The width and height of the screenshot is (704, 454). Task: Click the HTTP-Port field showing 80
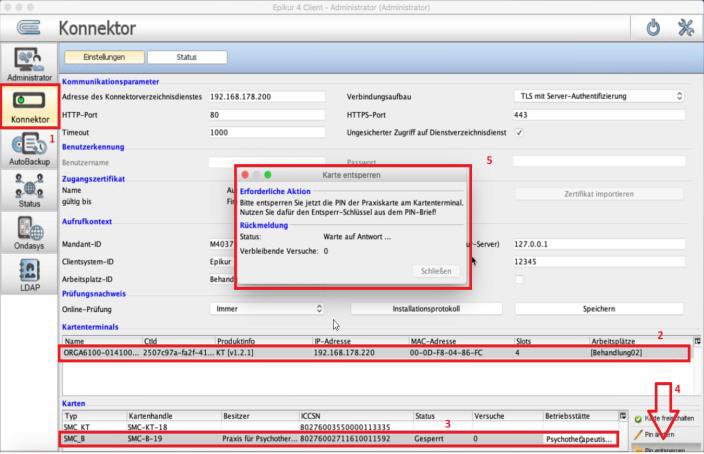pos(267,115)
